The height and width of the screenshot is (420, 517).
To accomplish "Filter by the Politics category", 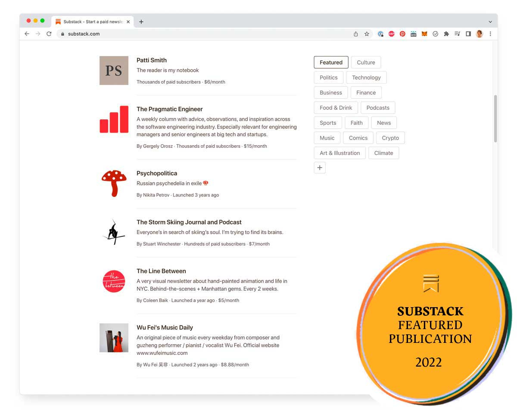I will coord(329,78).
